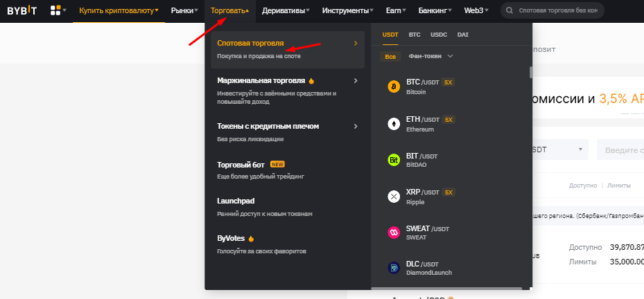Click the DiamondLaunch DLC coin icon
Screen dimensions: 644x299
394,268
